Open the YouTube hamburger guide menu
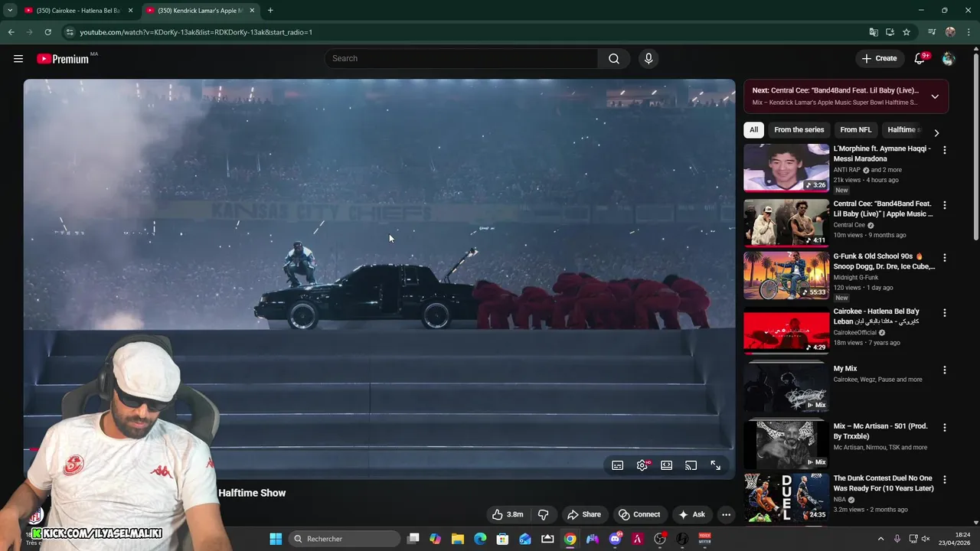The width and height of the screenshot is (980, 551). [x=18, y=58]
